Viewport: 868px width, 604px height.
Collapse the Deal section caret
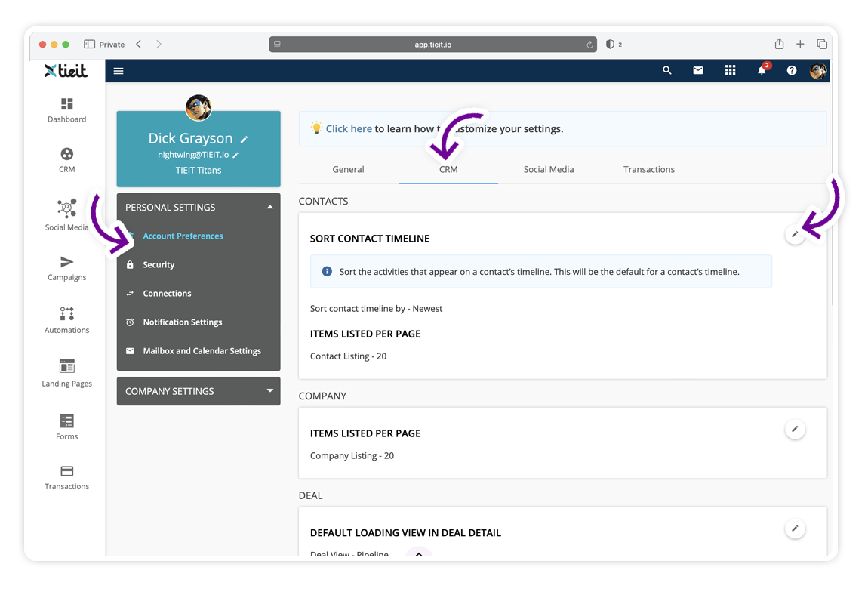coord(419,553)
